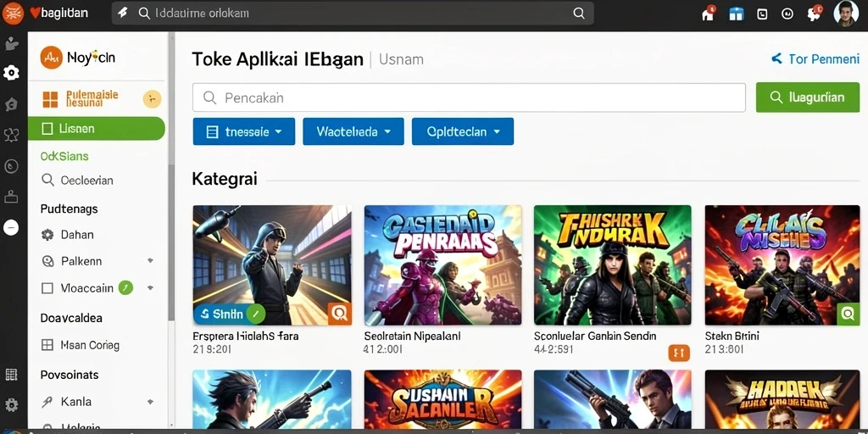Toggle the Vloaccaiin checkbox
This screenshot has width=868, height=434.
(47, 288)
